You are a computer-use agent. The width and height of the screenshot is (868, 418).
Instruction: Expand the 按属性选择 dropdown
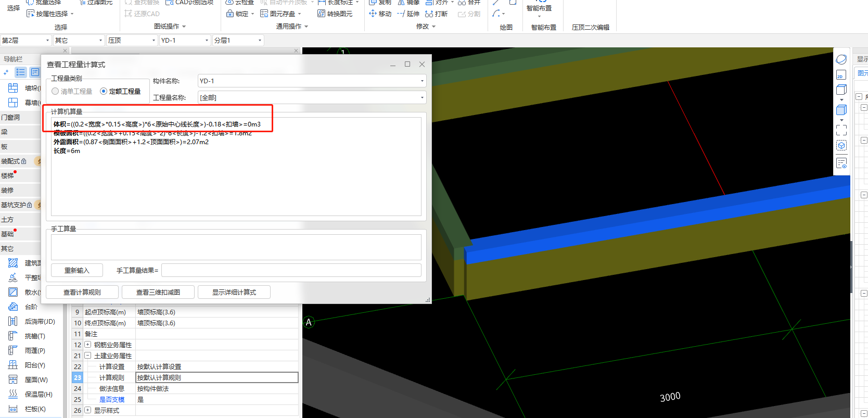tap(72, 14)
